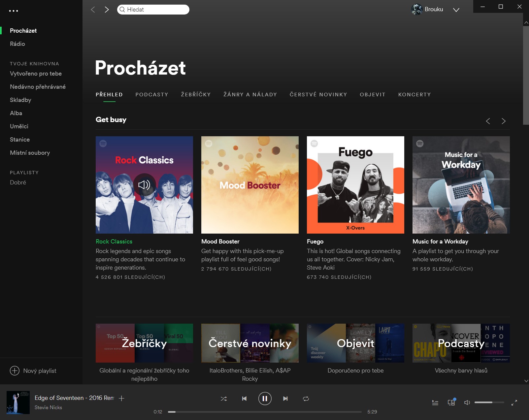Toggle repeat mode

[x=306, y=399]
